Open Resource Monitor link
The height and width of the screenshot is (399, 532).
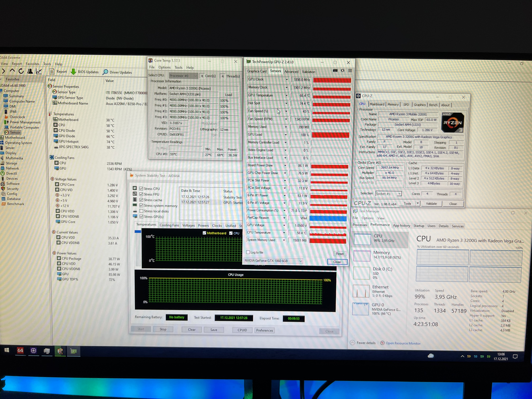pyautogui.click(x=403, y=343)
